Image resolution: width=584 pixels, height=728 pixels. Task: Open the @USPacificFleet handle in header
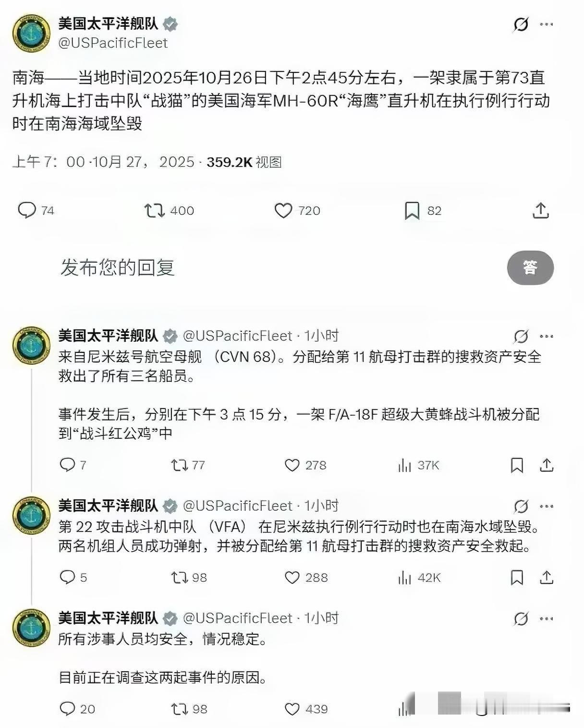113,43
